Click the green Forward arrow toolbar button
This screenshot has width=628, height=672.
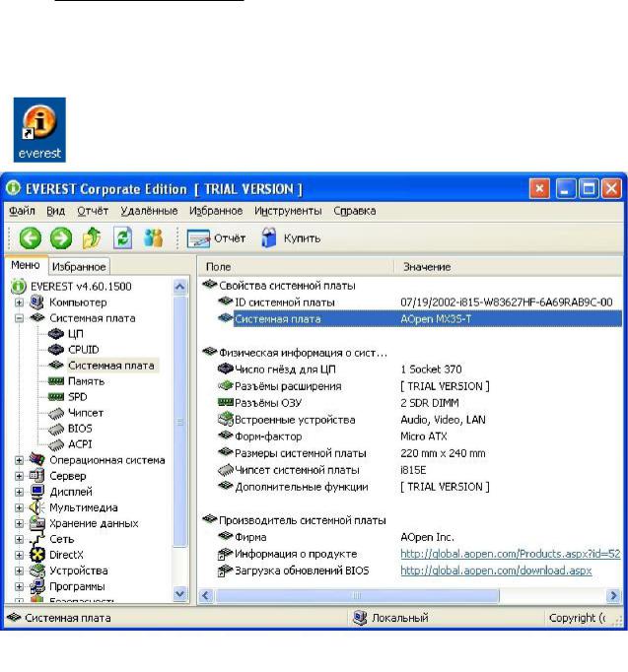point(61,237)
